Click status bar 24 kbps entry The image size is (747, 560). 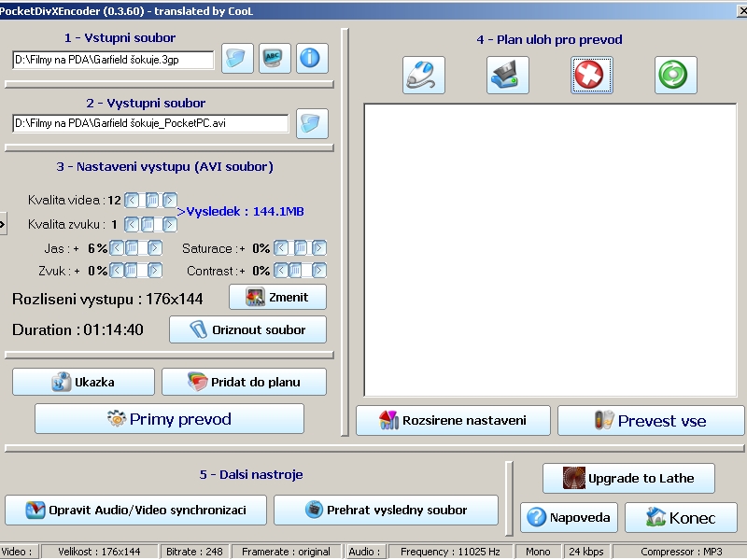(x=586, y=552)
